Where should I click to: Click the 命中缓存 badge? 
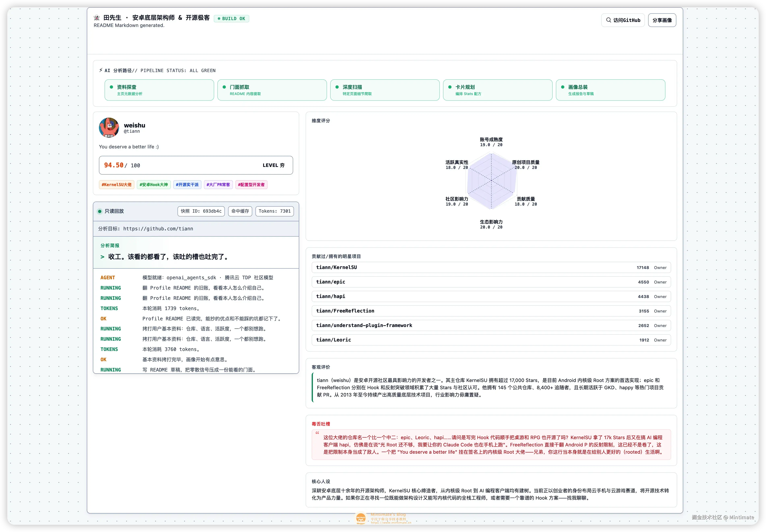click(x=240, y=211)
